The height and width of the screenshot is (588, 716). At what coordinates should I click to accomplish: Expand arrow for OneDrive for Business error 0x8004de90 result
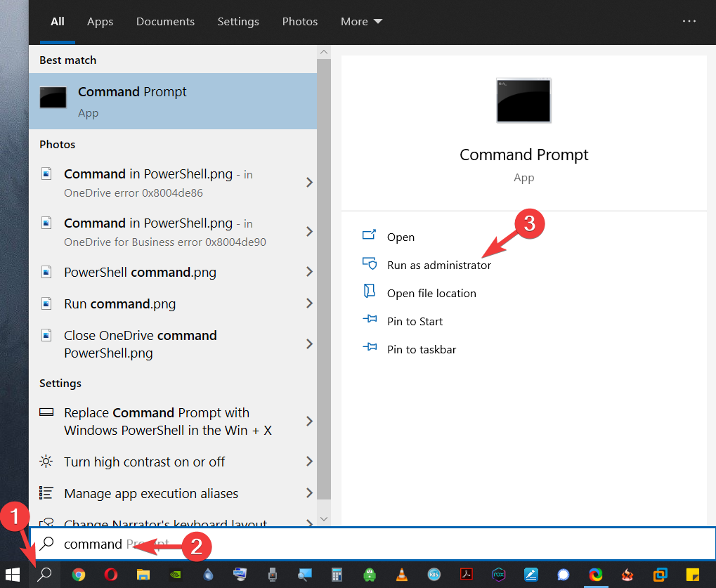tap(309, 232)
